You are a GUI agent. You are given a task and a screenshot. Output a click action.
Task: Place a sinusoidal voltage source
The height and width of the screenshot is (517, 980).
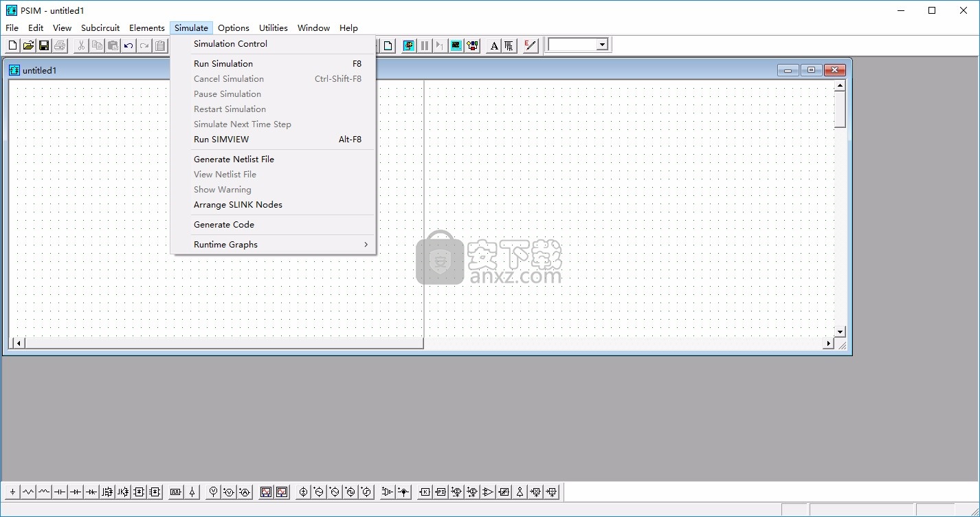tap(319, 492)
